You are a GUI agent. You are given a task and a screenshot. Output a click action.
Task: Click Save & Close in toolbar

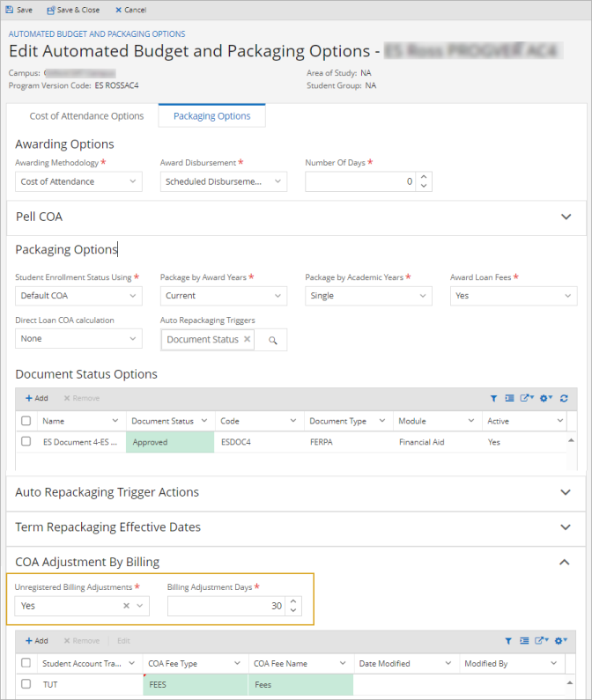(x=73, y=10)
